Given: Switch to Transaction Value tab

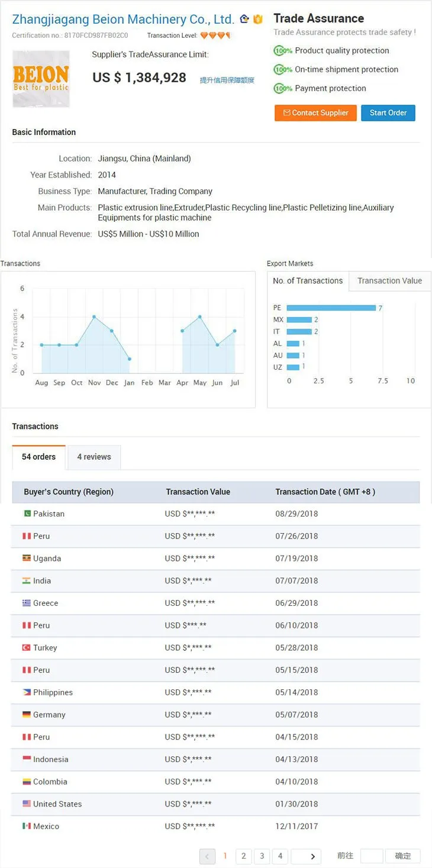Looking at the screenshot, I should 390,281.
